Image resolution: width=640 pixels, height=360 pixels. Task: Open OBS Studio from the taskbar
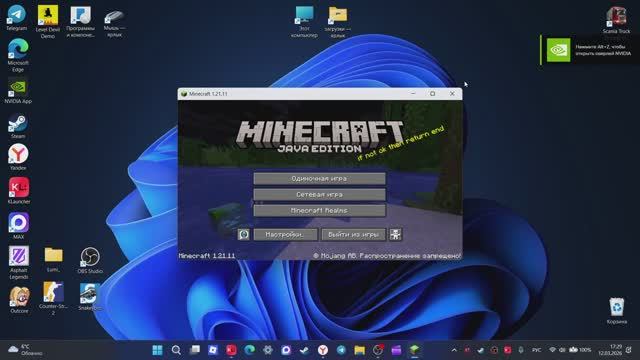click(x=378, y=350)
